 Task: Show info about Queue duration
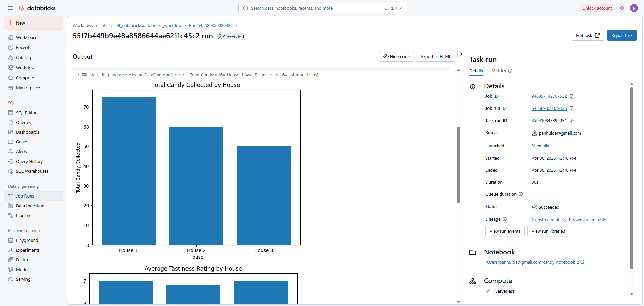[521, 194]
